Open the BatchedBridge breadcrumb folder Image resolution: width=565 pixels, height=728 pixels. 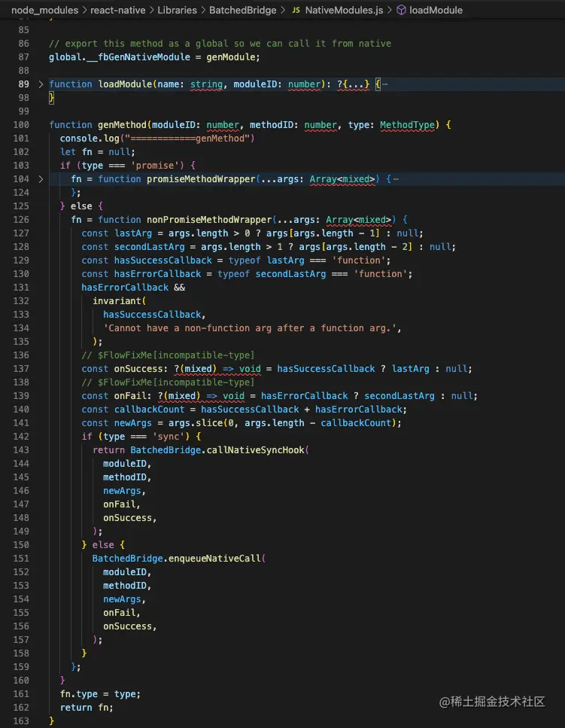(242, 10)
